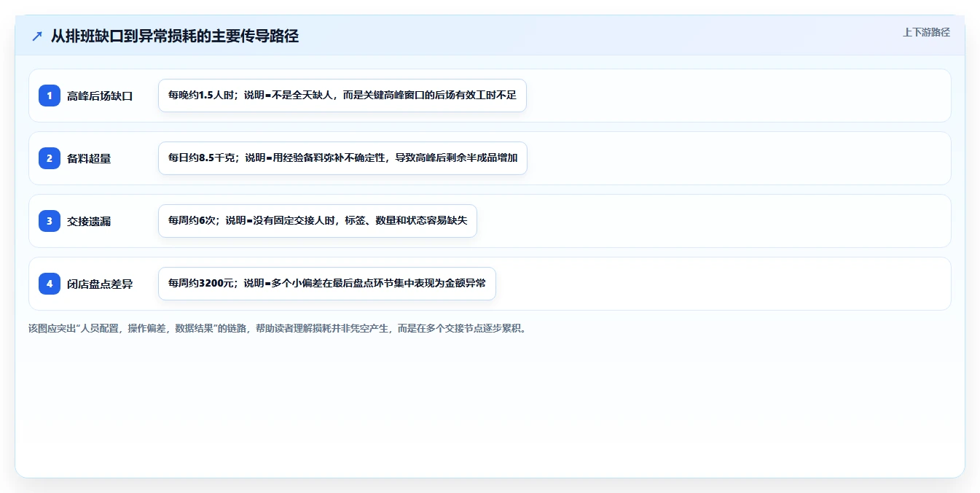
Task: Click the title 从排班缺口到异常损耗的主要传导路径
Action: click(175, 36)
